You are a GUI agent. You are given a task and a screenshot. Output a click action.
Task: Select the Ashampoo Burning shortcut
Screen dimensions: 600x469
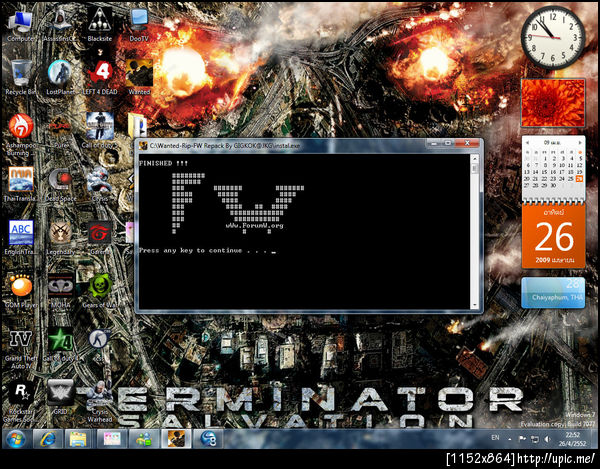(20, 135)
